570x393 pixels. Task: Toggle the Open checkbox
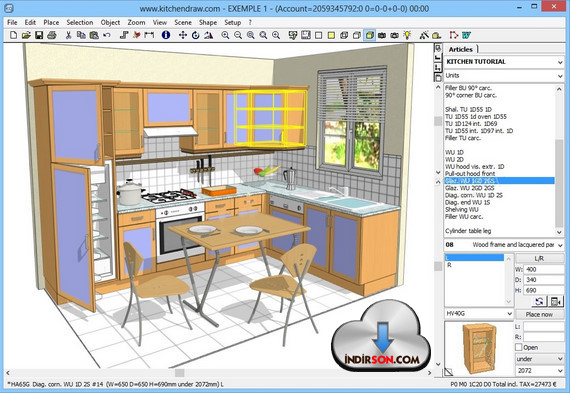[519, 347]
